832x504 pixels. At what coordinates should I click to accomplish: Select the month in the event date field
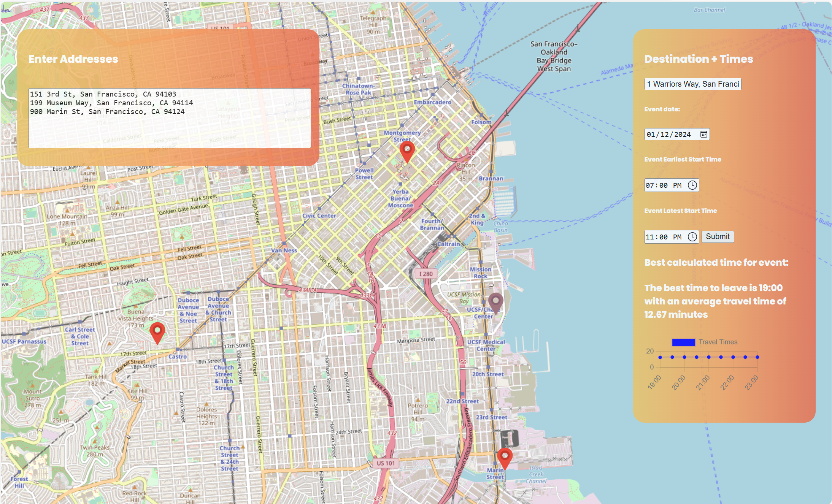(x=651, y=135)
